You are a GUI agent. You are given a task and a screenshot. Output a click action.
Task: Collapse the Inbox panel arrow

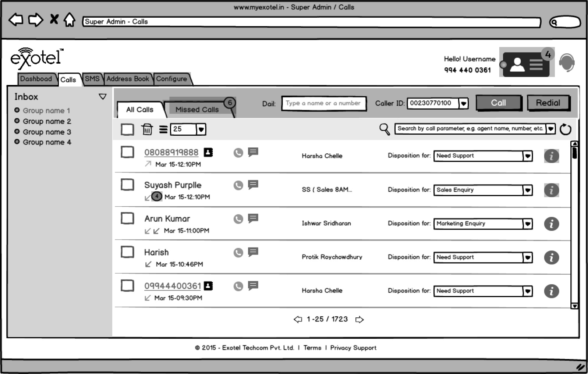[103, 97]
